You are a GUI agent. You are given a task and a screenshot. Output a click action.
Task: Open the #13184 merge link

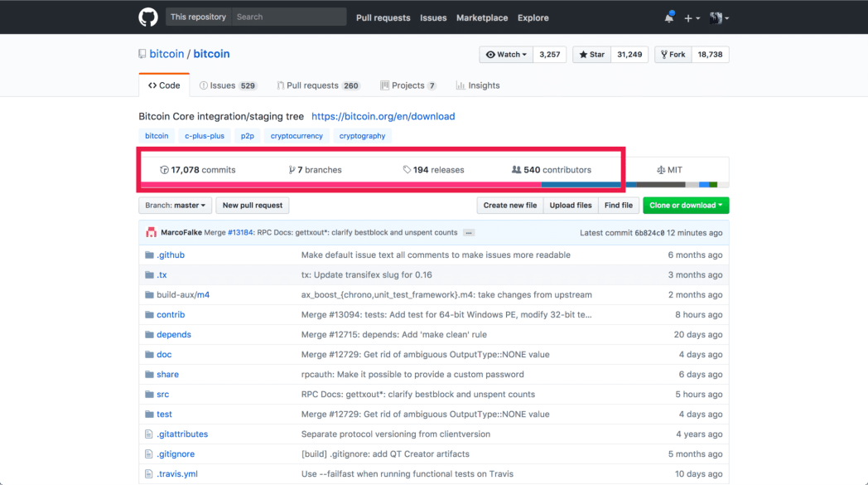(240, 233)
